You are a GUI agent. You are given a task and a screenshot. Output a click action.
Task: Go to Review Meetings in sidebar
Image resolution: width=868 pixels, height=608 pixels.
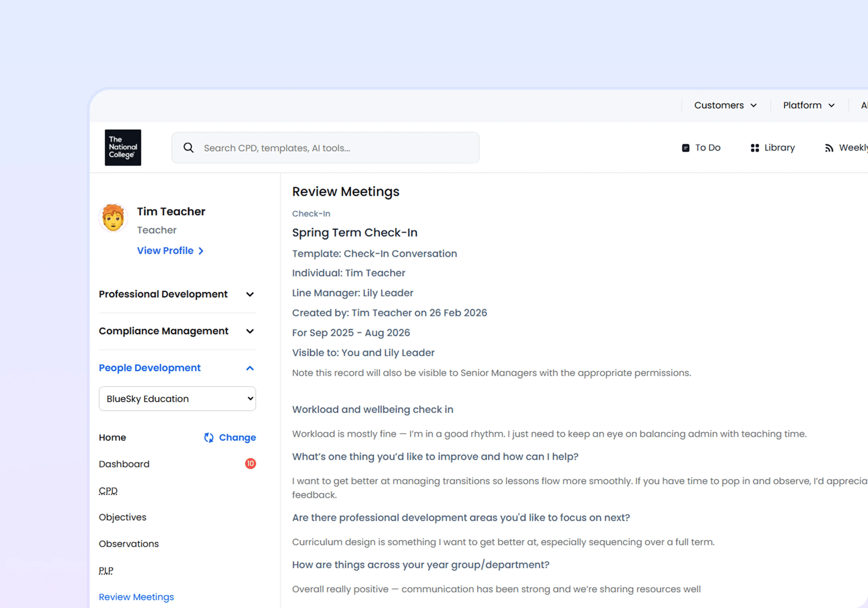(x=136, y=597)
